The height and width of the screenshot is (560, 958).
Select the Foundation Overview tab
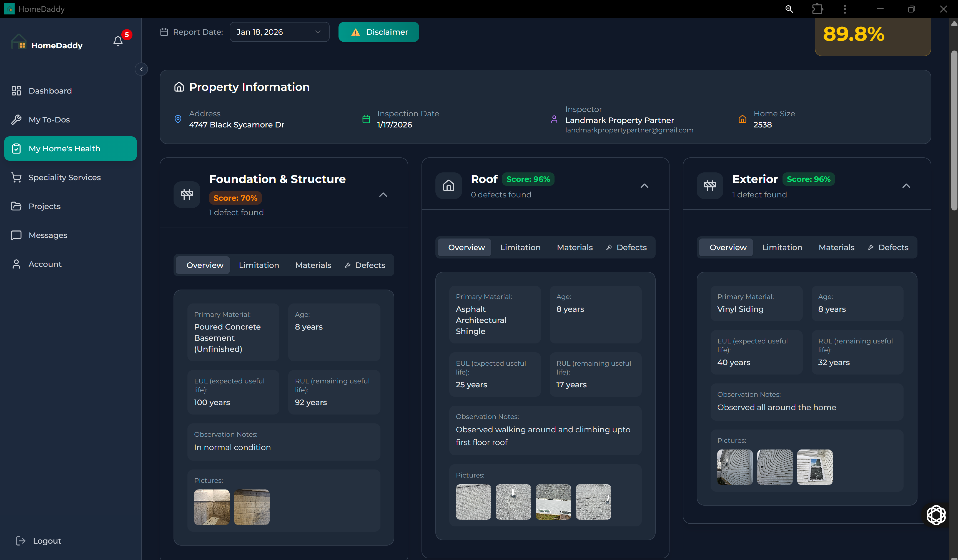(203, 265)
